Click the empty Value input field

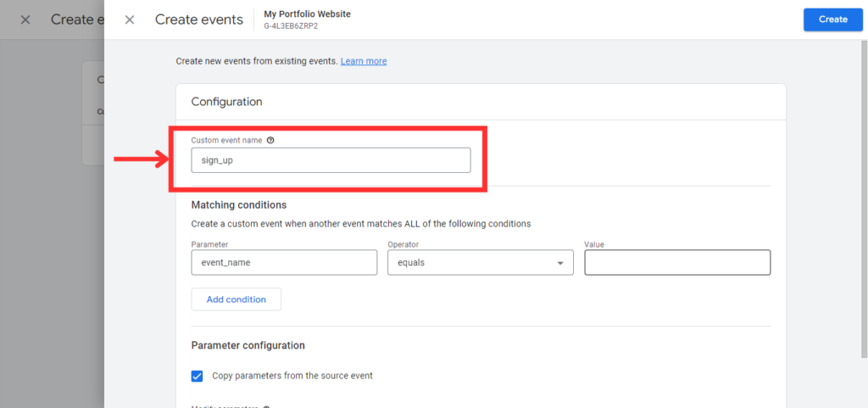tap(677, 262)
